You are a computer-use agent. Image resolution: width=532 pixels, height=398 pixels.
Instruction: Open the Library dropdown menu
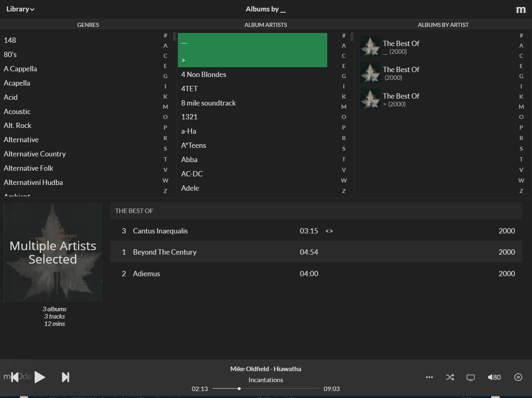(x=20, y=9)
